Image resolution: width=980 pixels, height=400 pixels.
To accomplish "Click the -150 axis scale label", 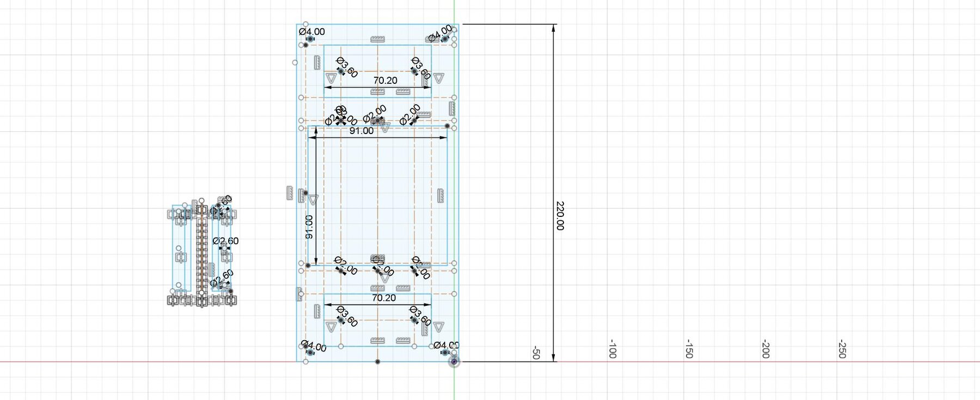I will pyautogui.click(x=689, y=349).
